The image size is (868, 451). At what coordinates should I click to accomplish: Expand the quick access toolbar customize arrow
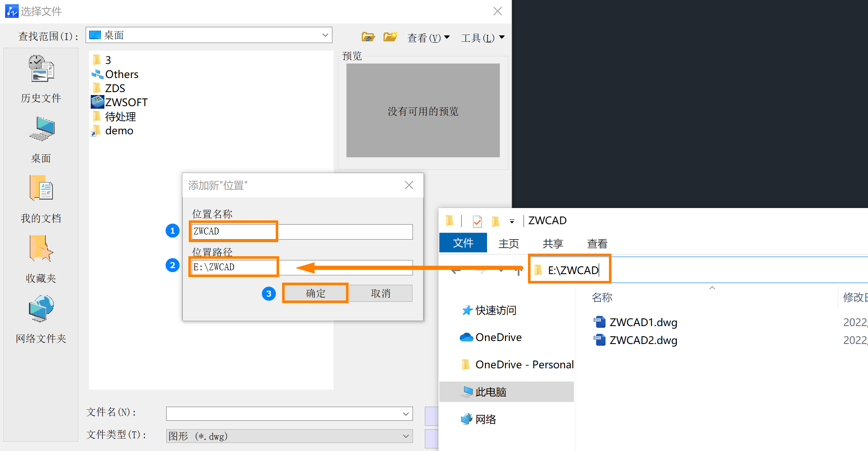coord(512,222)
